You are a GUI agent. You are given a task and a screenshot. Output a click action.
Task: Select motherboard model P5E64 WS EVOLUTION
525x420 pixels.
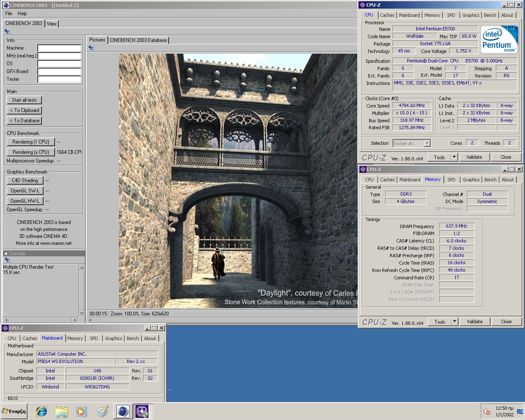click(75, 361)
